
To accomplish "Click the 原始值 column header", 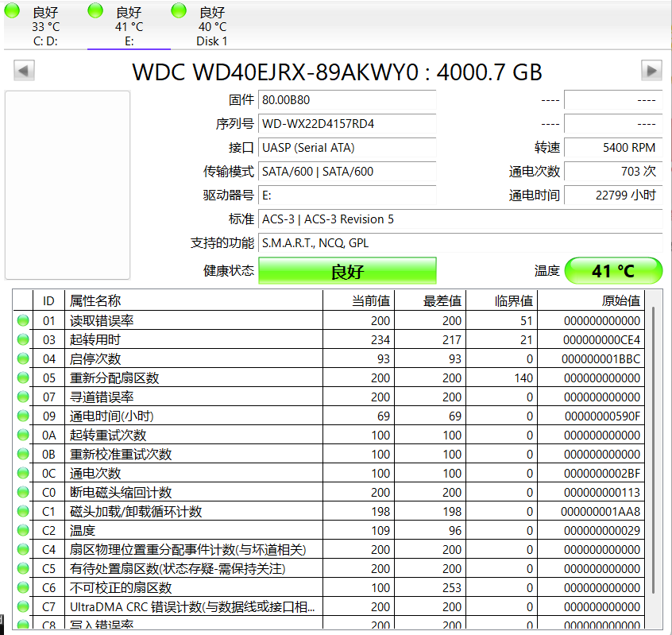I will [x=592, y=300].
